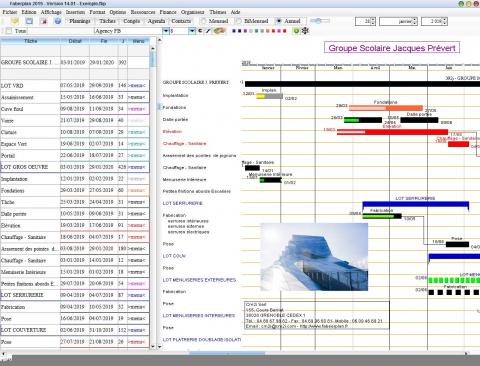Decrease the year stepper

[x=445, y=23]
